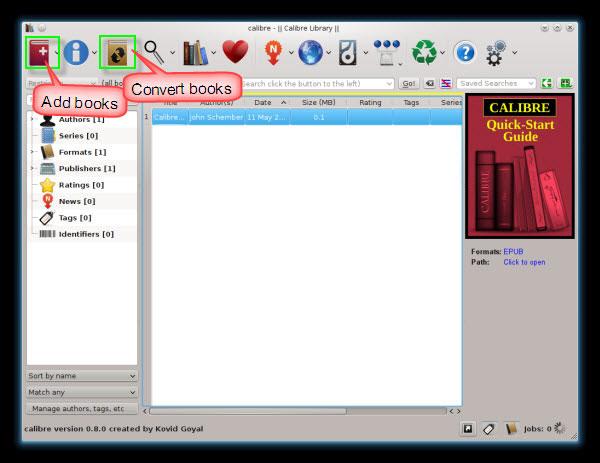Open the Sort by name dropdown
This screenshot has width=600, height=463.
[x=82, y=376]
